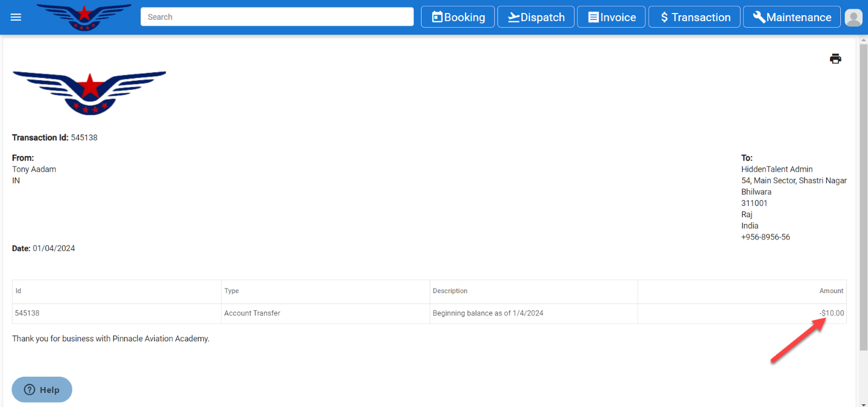Screen dimensions: 868x407
Task: Open the user profile avatar
Action: (x=853, y=17)
